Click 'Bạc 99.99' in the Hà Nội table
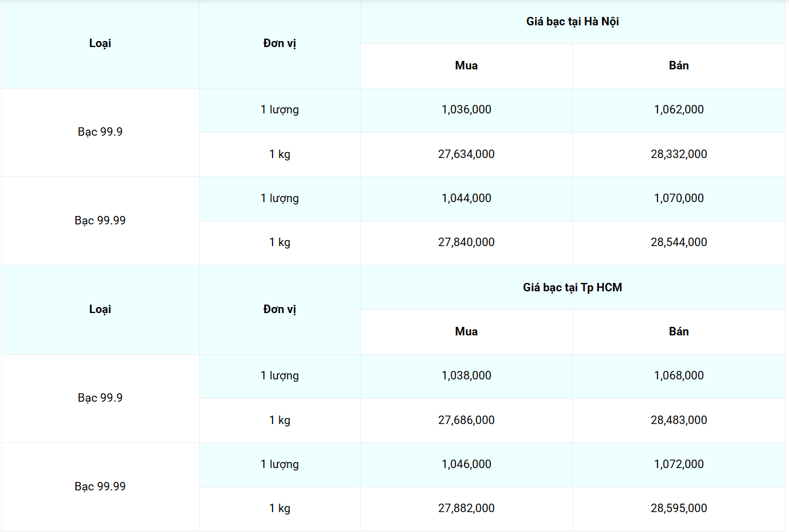This screenshot has width=789, height=532. pyautogui.click(x=100, y=221)
